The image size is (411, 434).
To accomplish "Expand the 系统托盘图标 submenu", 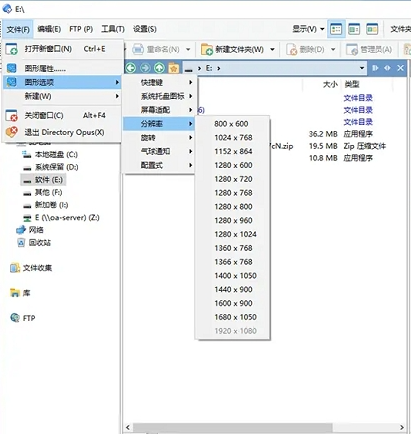I will (x=160, y=96).
